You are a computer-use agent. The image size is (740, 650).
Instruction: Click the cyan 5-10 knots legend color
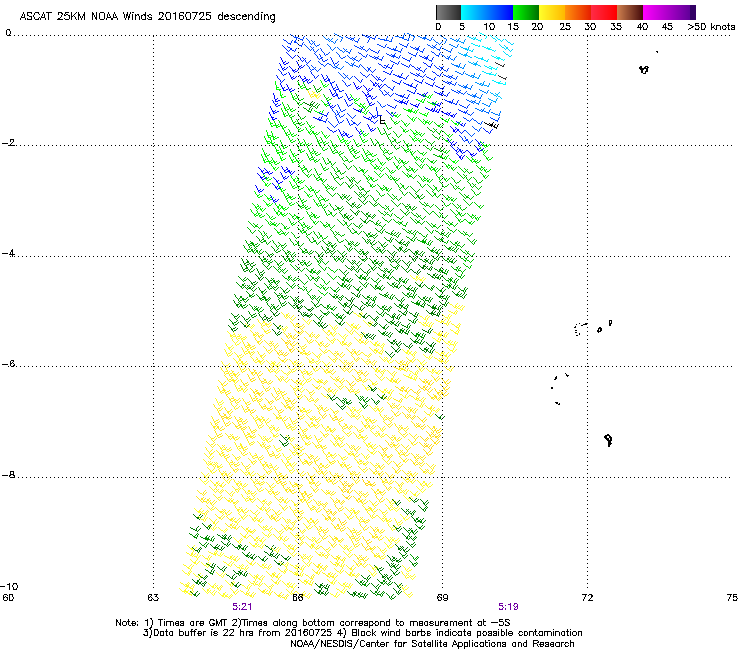point(474,12)
